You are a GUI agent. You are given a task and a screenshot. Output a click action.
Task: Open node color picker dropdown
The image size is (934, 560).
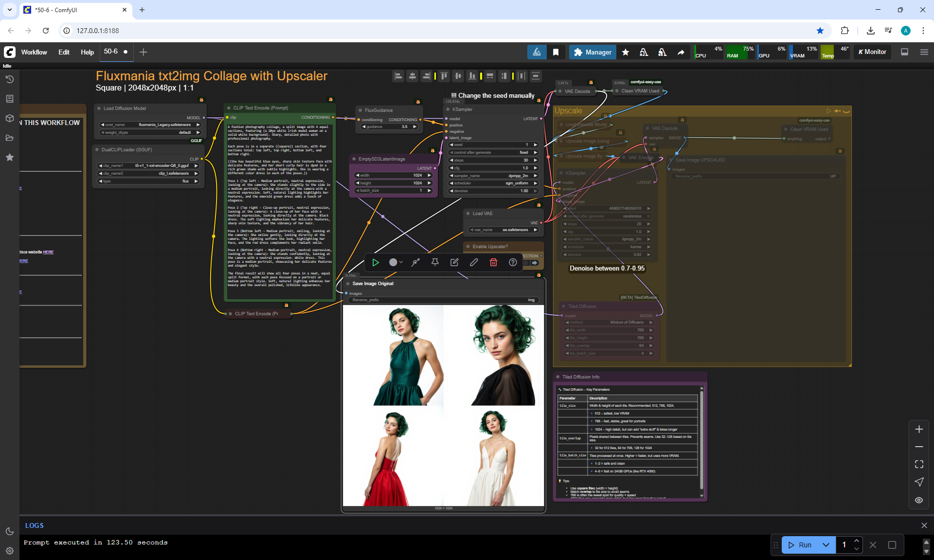[395, 263]
